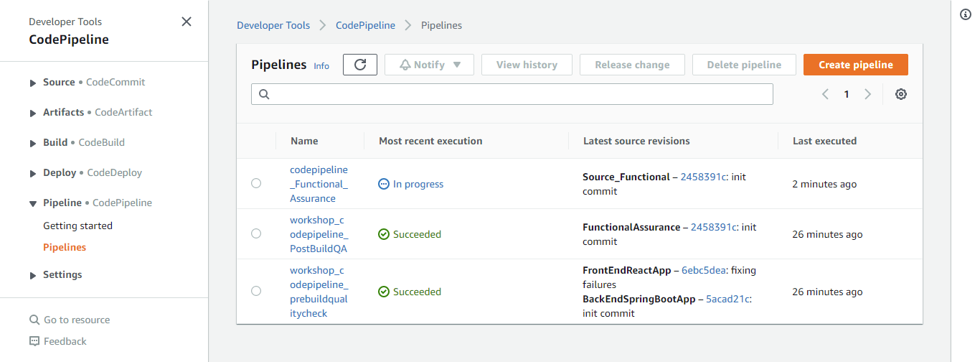Click the Most recent execution column header
This screenshot has height=362, width=980.
pos(430,141)
